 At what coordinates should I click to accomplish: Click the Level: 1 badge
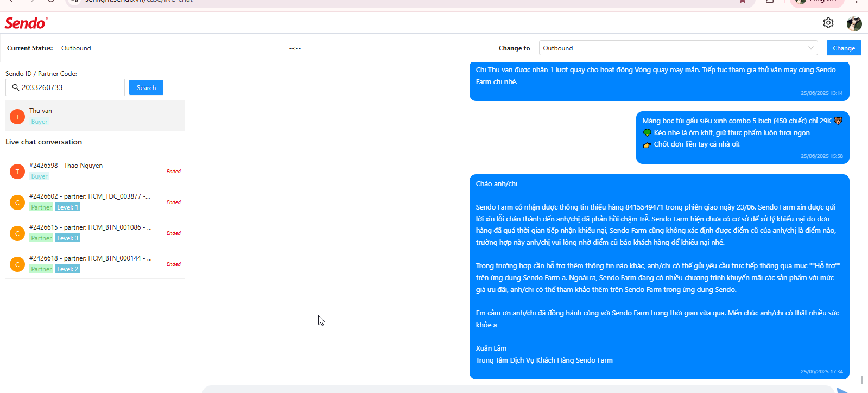[x=68, y=207]
